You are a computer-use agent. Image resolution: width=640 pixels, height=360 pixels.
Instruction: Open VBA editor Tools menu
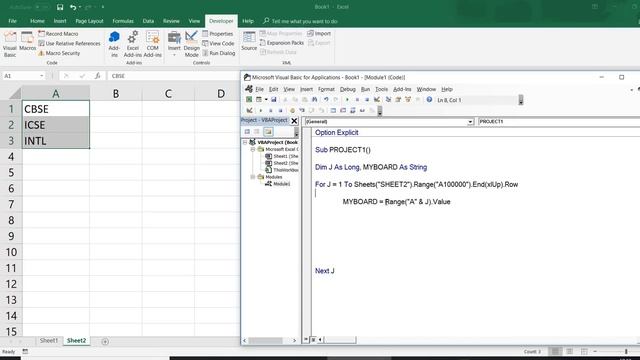381,89
